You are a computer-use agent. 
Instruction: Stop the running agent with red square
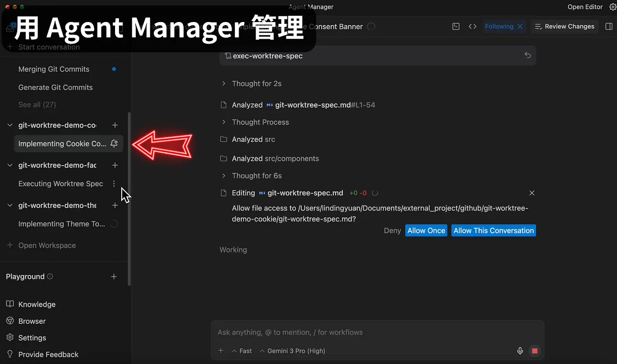(x=535, y=351)
